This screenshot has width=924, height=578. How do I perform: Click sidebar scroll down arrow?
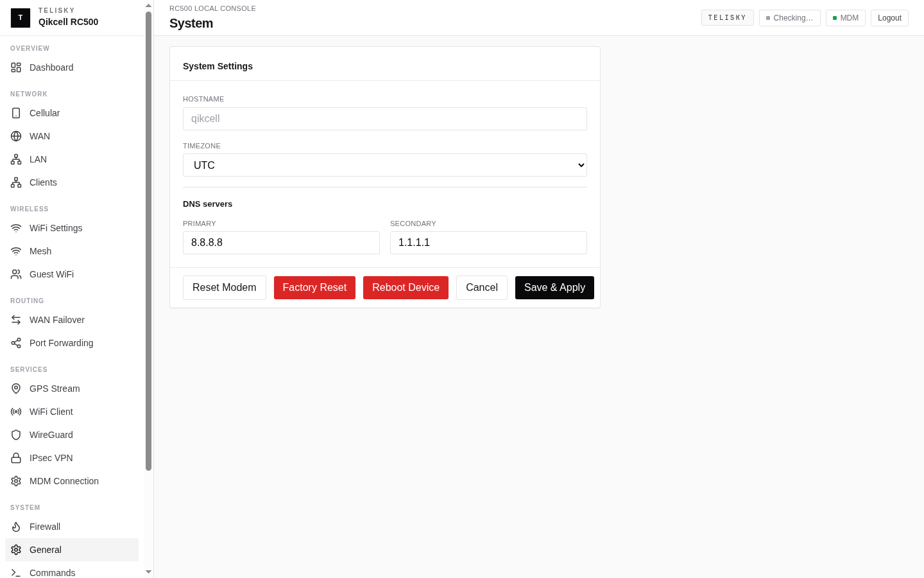tap(148, 572)
